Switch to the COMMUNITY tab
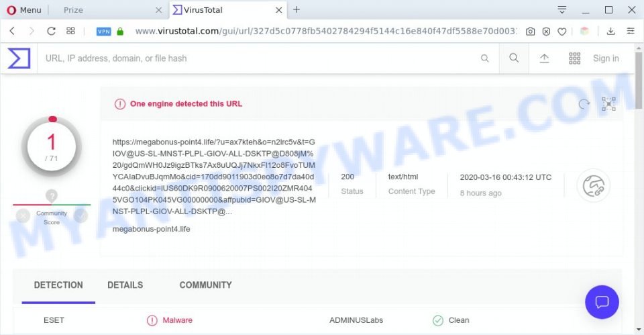 pos(205,285)
